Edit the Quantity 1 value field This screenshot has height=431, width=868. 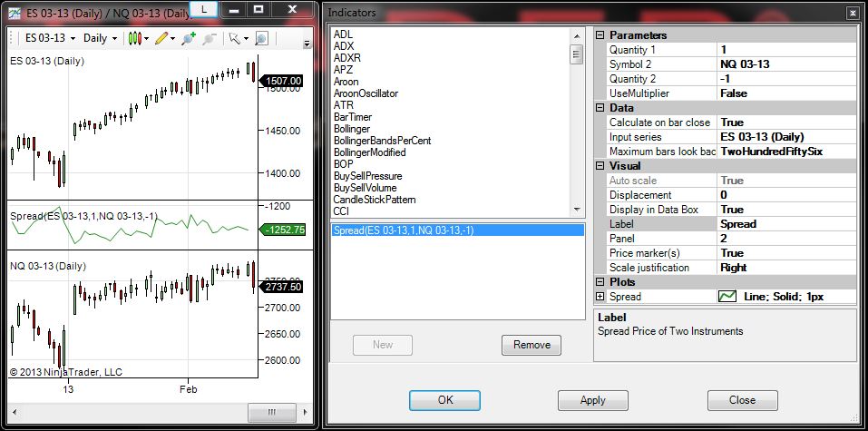[786, 50]
